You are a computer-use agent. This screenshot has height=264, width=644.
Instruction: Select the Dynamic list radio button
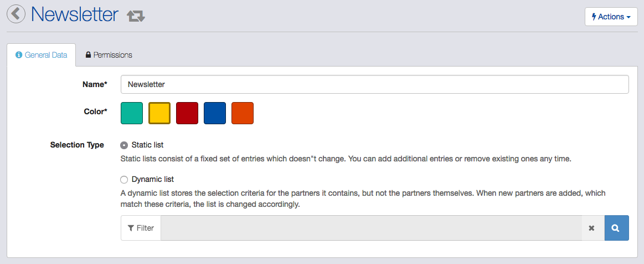tap(124, 180)
